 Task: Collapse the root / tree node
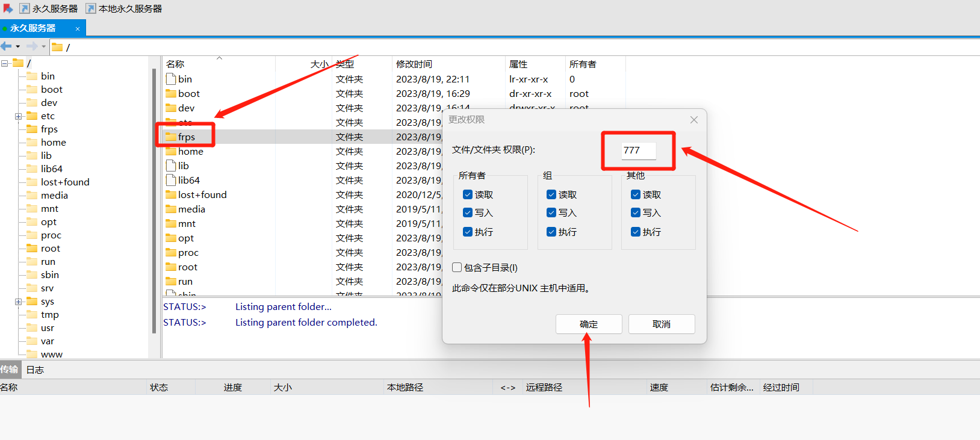(5, 63)
